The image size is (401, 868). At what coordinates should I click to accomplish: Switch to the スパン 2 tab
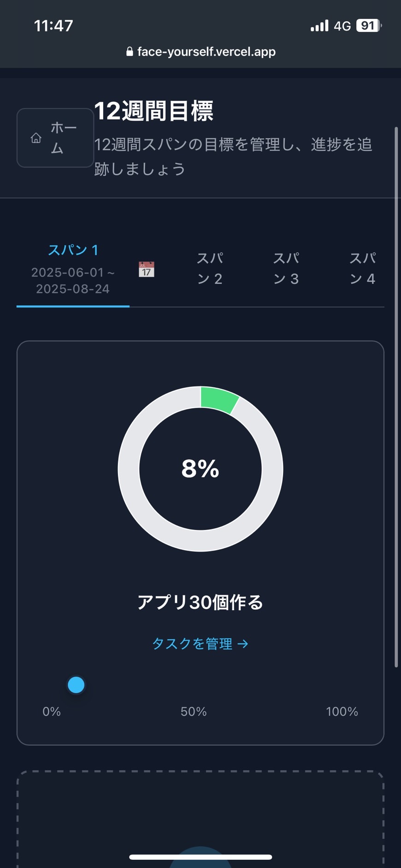point(210,268)
